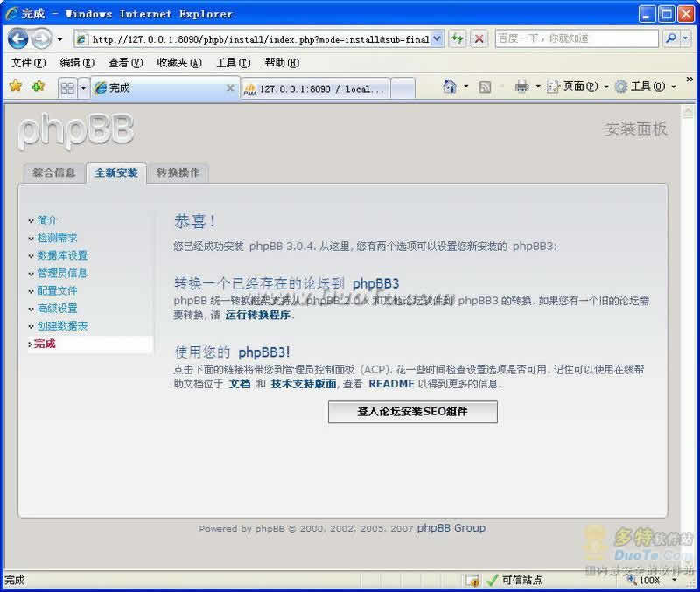Switch to the 转换操作 tab
The height and width of the screenshot is (592, 700).
click(x=178, y=172)
